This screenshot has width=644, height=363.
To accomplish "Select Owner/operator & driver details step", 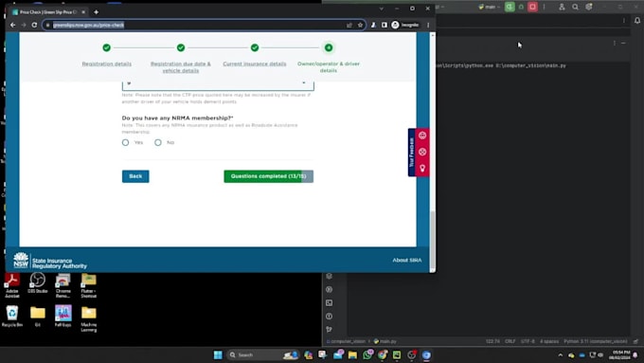I will 329,67.
